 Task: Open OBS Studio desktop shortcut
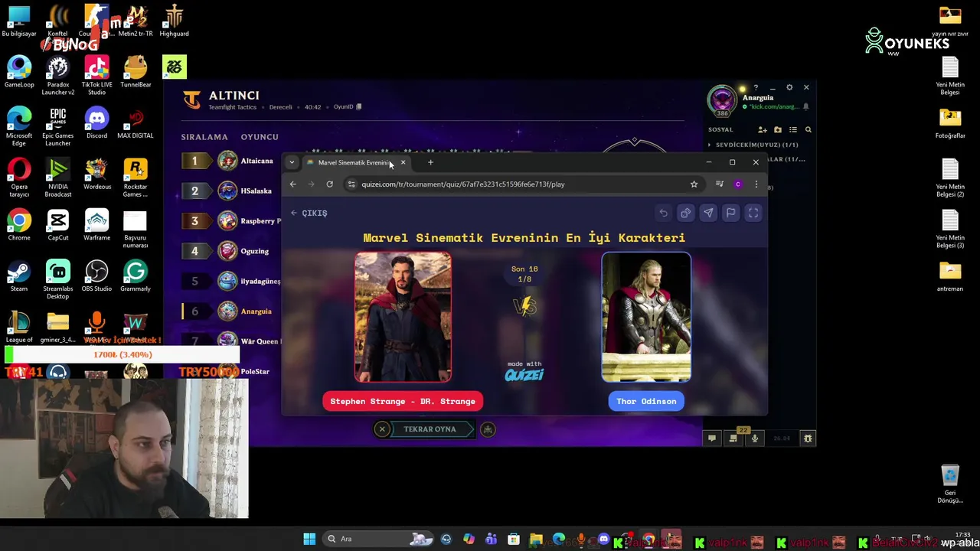[x=96, y=275]
